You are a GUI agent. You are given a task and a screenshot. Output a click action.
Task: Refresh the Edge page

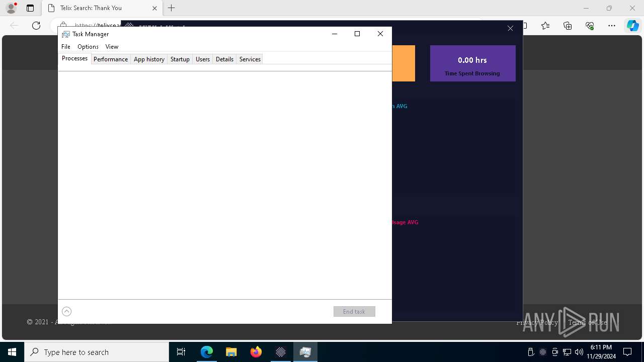pos(36,26)
